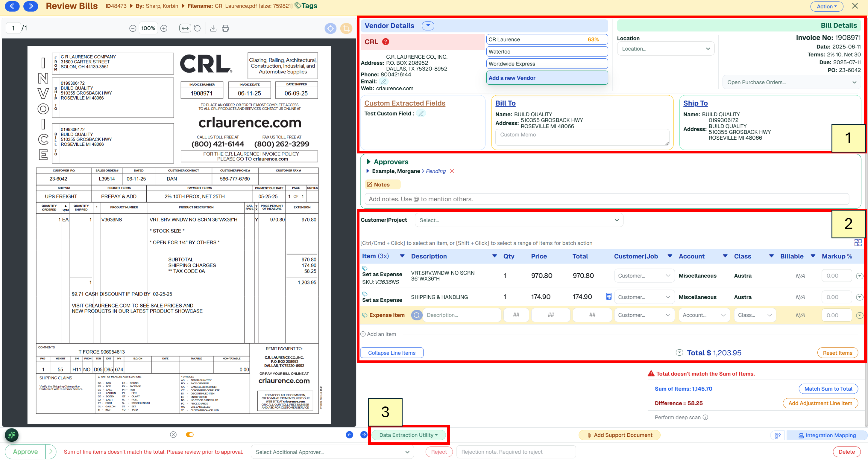
Task: Activate the orange crop tool
Action: click(346, 29)
